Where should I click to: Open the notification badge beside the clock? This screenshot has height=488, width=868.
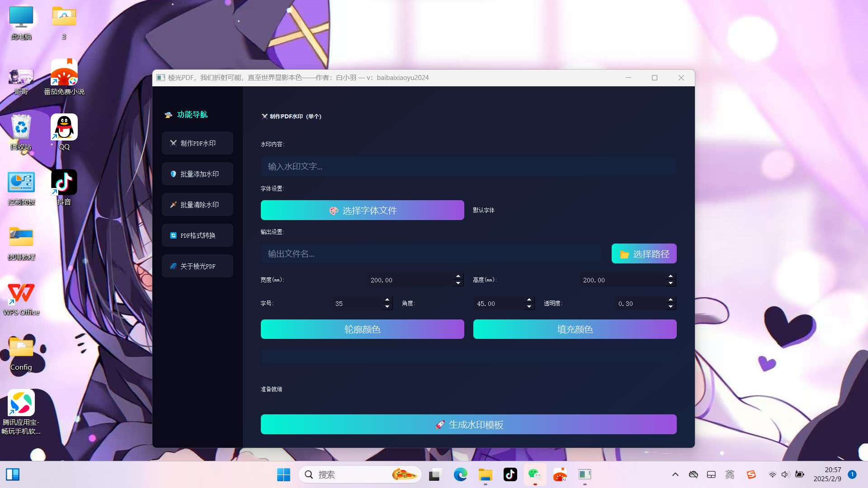click(852, 474)
